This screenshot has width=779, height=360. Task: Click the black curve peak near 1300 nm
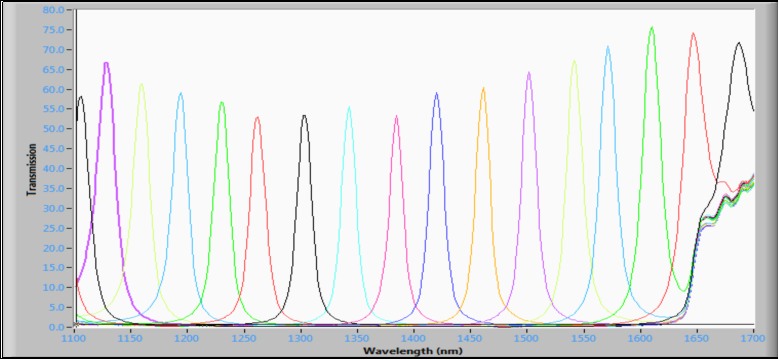(x=304, y=116)
